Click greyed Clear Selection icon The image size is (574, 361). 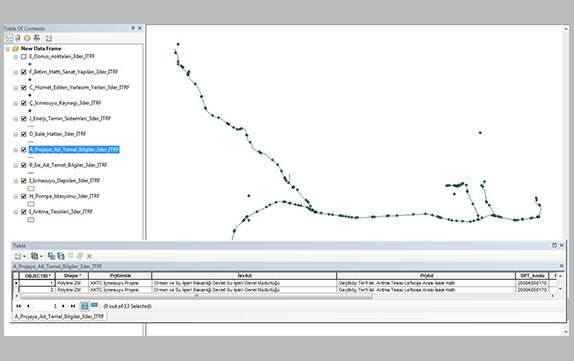pyautogui.click(x=71, y=256)
